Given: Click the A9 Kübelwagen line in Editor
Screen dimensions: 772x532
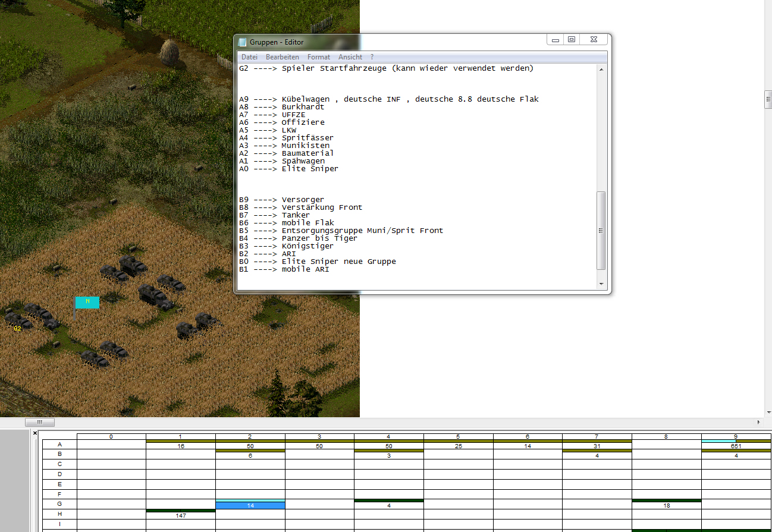Looking at the screenshot, I should (389, 99).
